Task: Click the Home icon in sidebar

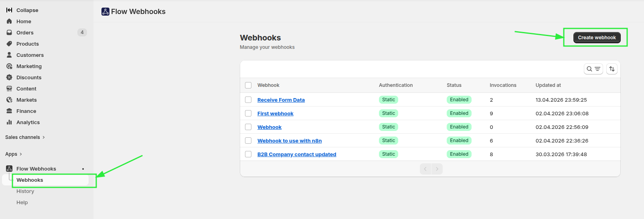Action: click(x=9, y=21)
